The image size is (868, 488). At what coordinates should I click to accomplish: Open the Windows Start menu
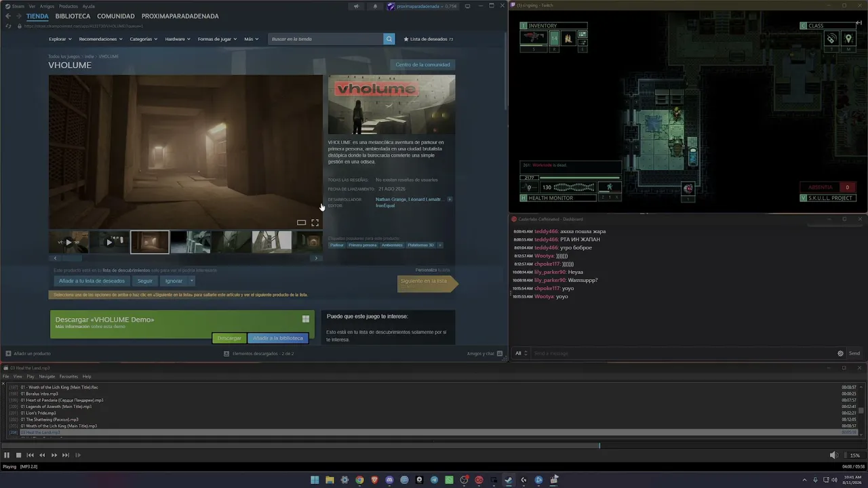click(315, 480)
